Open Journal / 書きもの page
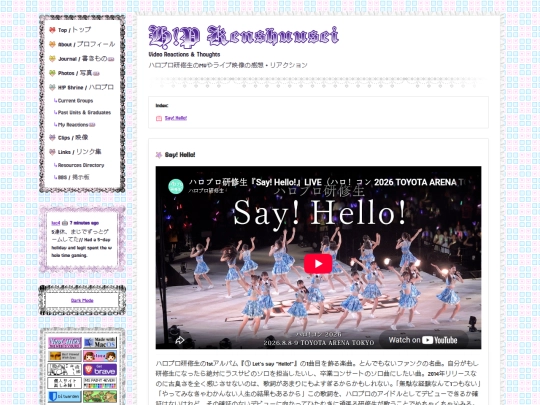Image resolution: width=540 pixels, height=405 pixels. pyautogui.click(x=82, y=59)
